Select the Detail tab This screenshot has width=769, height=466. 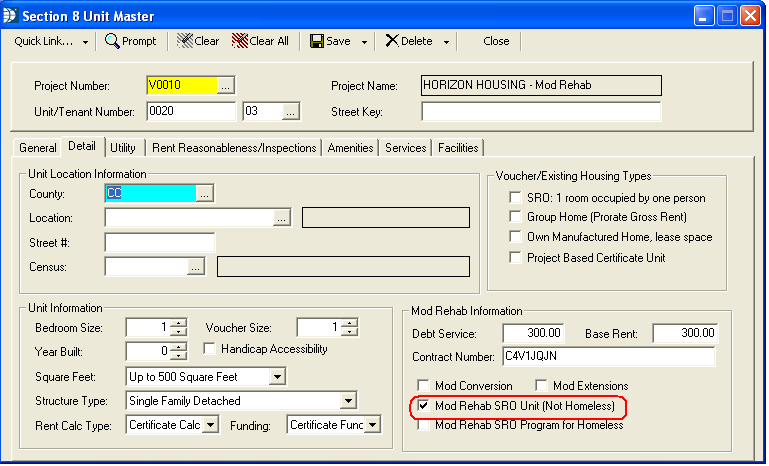82,146
